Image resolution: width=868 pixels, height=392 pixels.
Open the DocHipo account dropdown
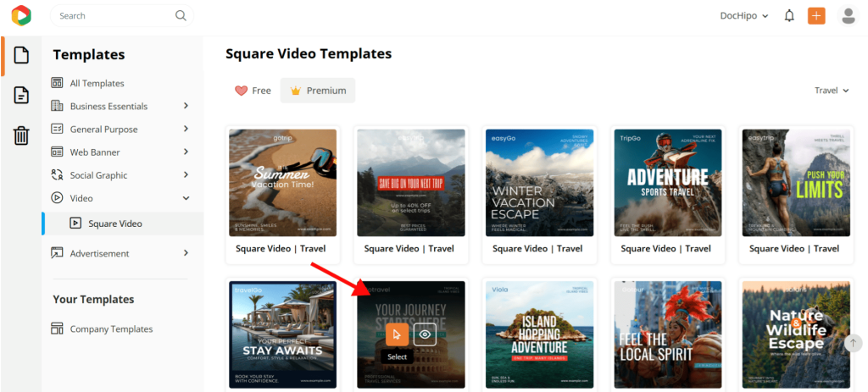(x=744, y=16)
